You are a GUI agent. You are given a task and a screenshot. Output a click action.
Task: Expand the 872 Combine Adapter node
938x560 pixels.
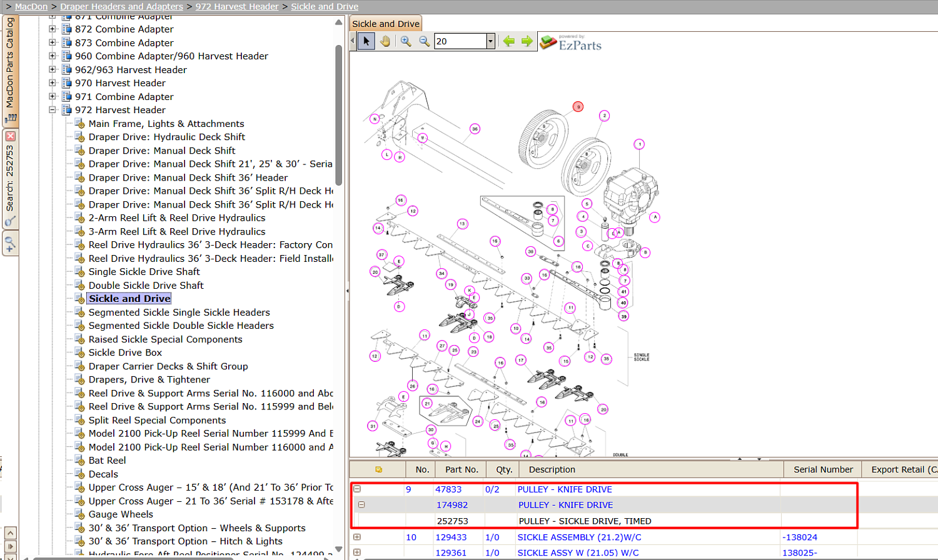coord(53,29)
